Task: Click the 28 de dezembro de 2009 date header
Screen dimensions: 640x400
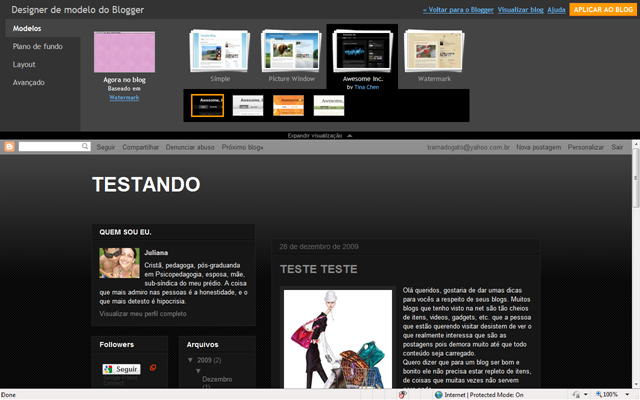Action: pos(319,247)
